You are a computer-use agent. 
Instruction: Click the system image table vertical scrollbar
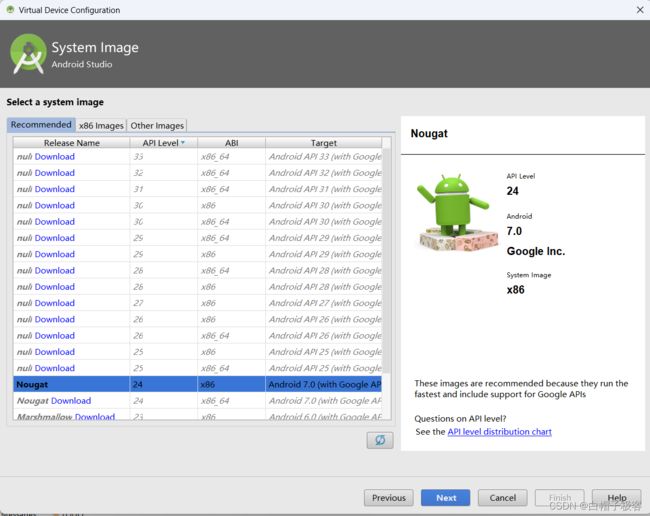tap(386, 261)
